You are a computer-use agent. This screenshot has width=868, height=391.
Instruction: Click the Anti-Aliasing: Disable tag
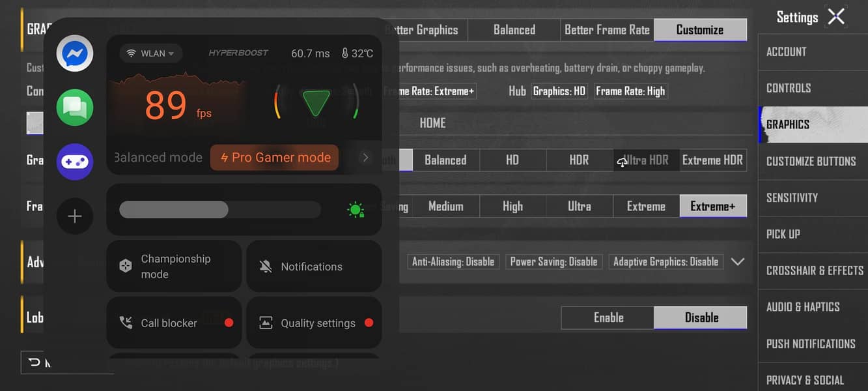coord(453,261)
